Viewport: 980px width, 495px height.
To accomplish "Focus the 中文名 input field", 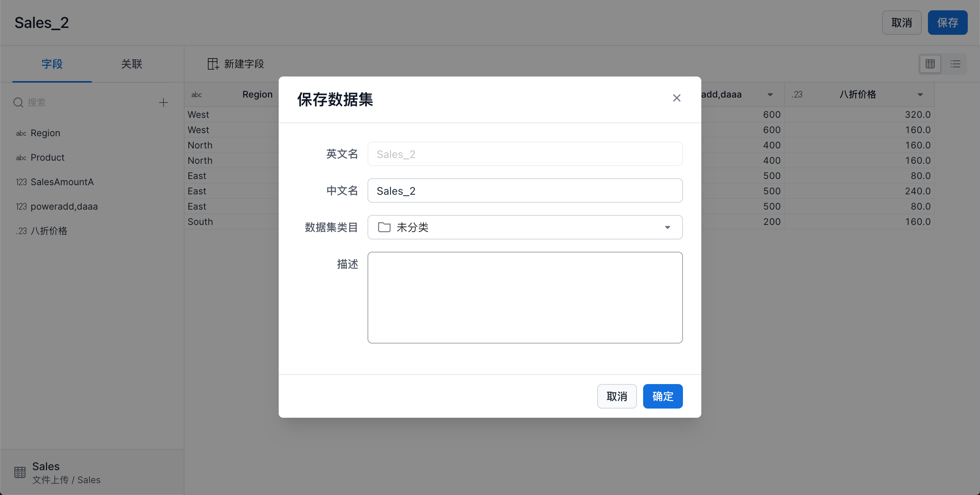I will pos(525,191).
